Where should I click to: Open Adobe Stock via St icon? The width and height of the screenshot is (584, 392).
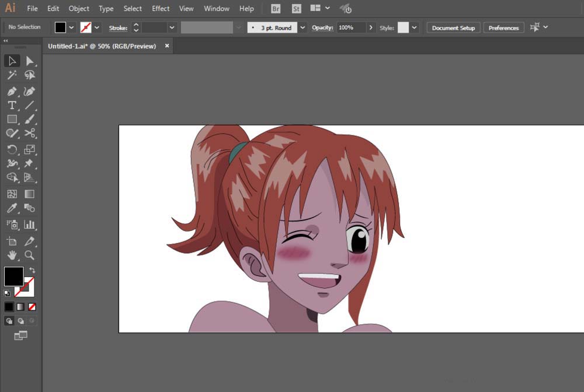(x=297, y=9)
